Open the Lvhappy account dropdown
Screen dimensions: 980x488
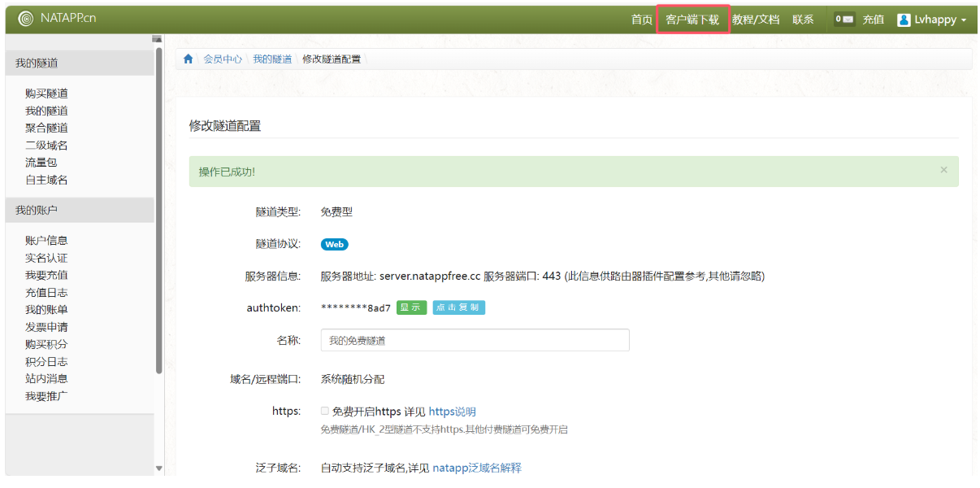pos(932,20)
